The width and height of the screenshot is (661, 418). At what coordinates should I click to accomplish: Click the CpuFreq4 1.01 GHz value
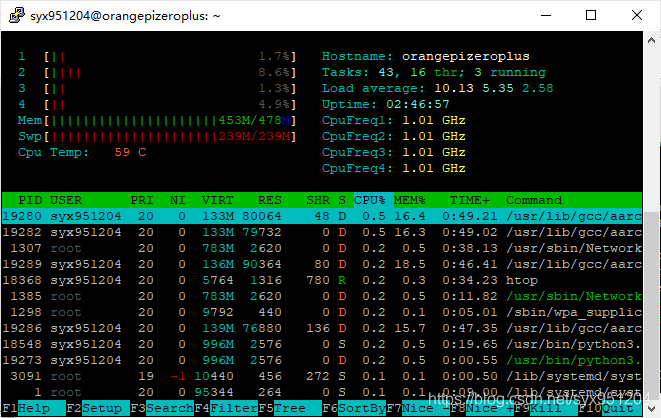tap(434, 168)
